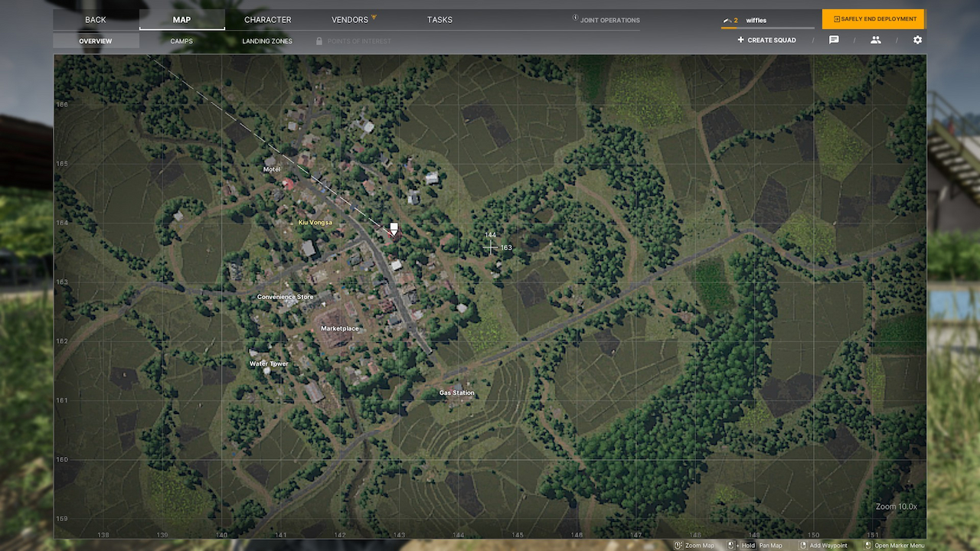Click the Kiu Vongsa town name label
Image resolution: width=980 pixels, height=551 pixels.
315,222
